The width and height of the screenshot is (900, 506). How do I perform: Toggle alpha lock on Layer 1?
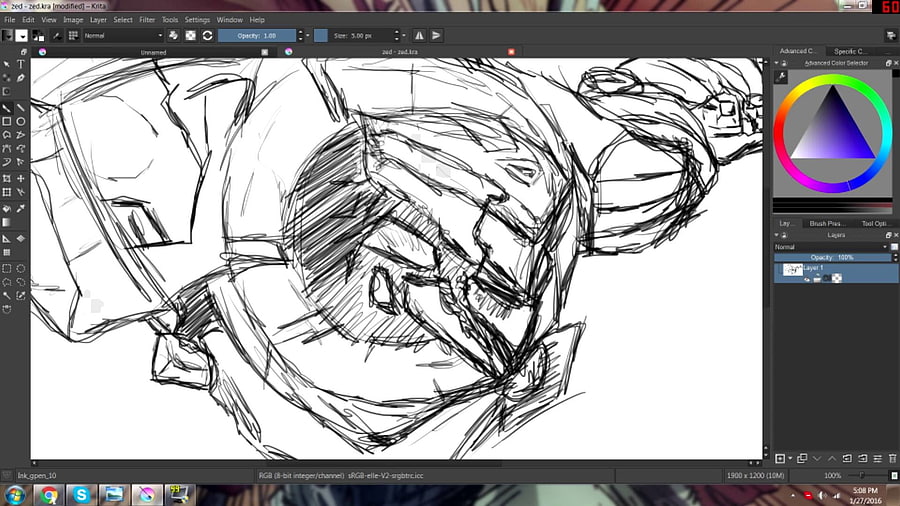pyautogui.click(x=837, y=278)
